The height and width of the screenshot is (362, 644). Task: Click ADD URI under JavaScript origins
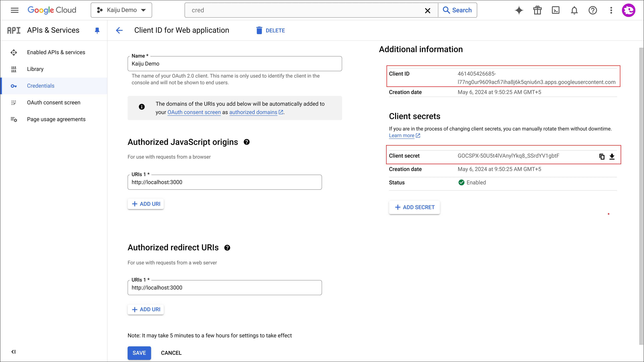point(146,204)
